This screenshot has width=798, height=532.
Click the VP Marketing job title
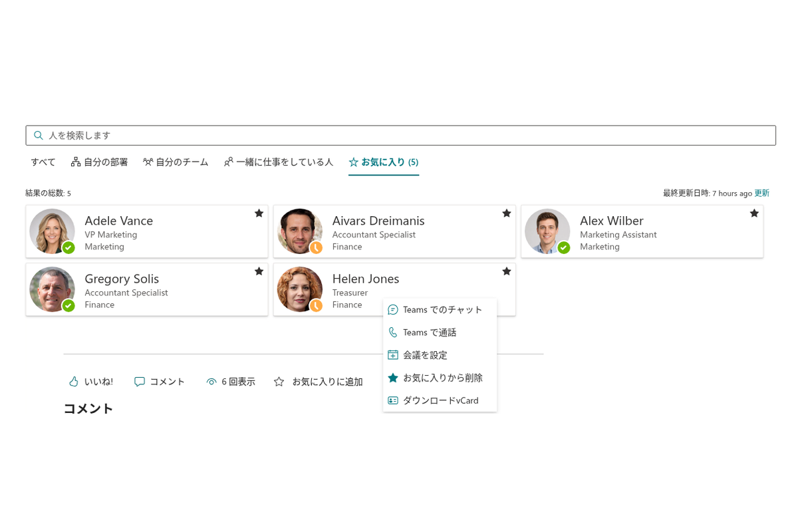(x=111, y=235)
